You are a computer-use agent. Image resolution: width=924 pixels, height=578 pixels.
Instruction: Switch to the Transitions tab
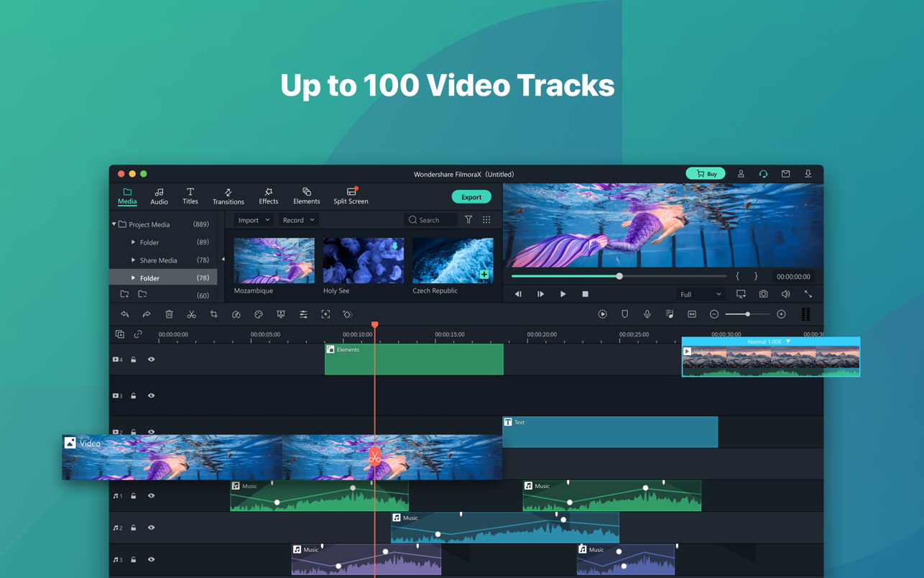pos(228,196)
